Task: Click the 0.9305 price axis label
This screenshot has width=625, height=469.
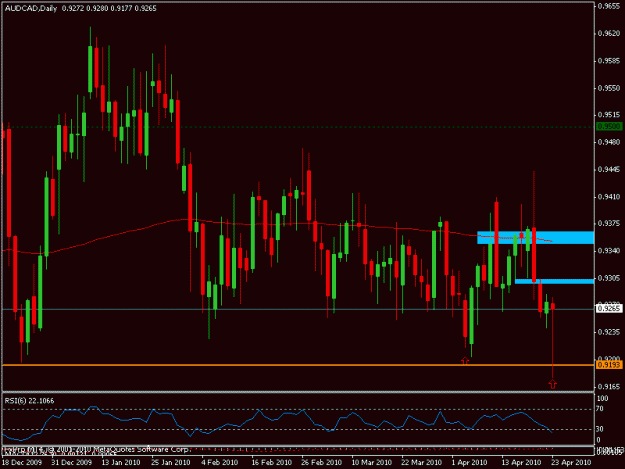Action: pos(609,278)
